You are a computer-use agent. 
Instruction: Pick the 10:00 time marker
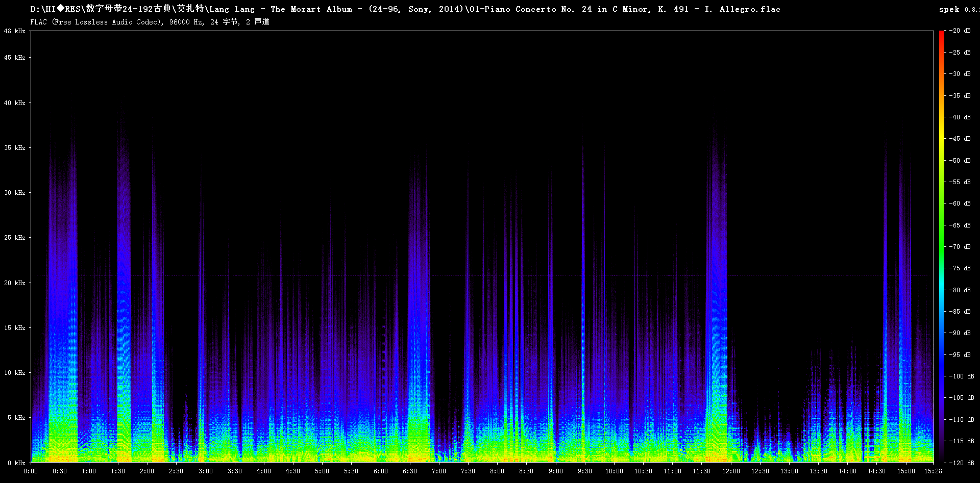point(614,471)
